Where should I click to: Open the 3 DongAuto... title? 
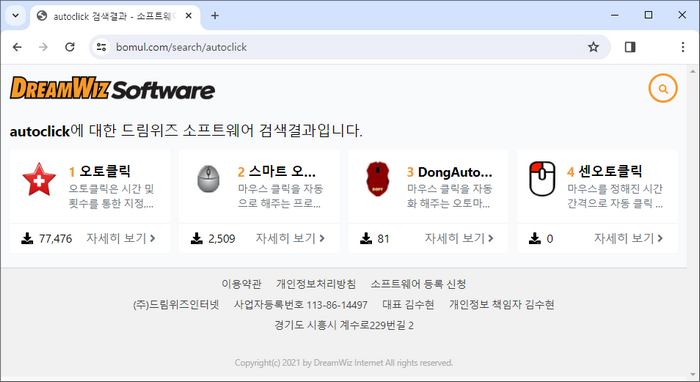[x=450, y=172]
